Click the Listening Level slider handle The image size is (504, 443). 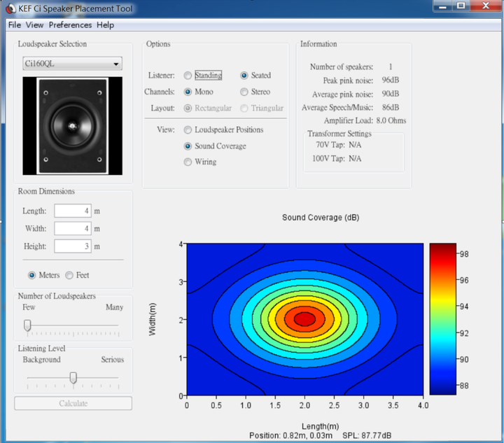point(73,378)
